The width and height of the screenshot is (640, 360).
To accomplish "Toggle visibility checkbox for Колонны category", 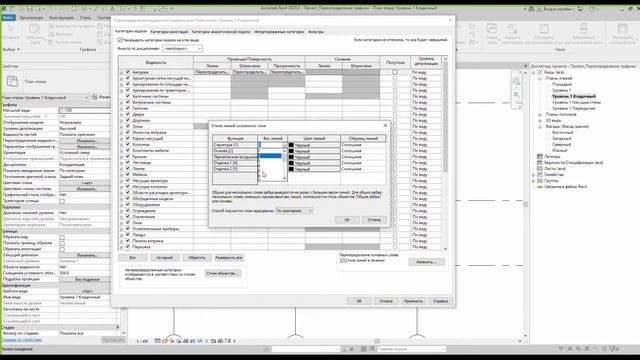I will 128,144.
